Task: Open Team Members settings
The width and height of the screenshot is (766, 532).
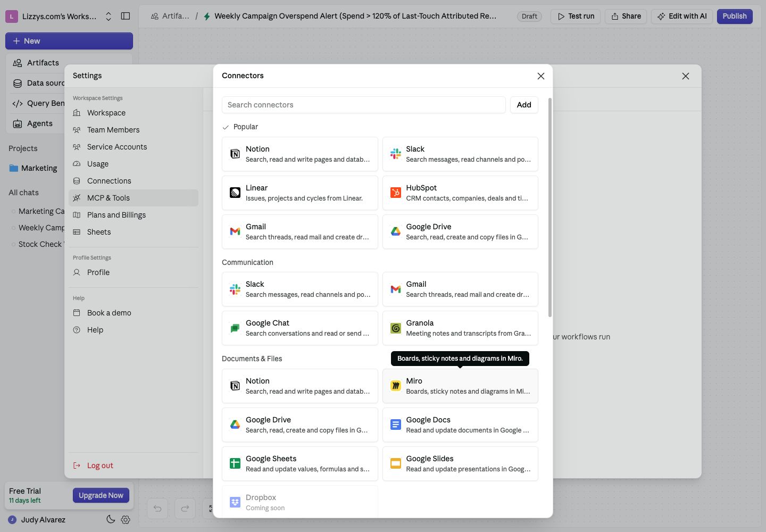Action: (x=134, y=130)
